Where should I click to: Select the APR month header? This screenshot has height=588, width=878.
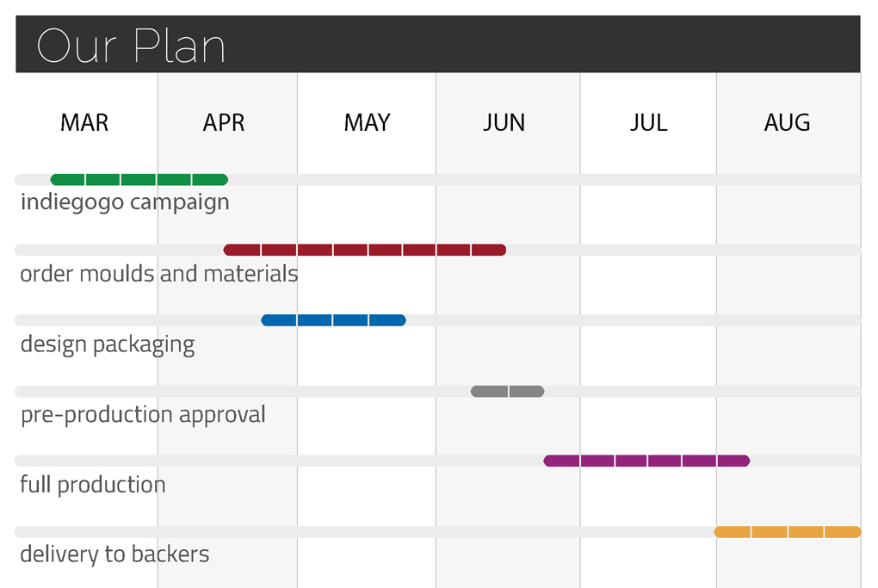click(224, 122)
